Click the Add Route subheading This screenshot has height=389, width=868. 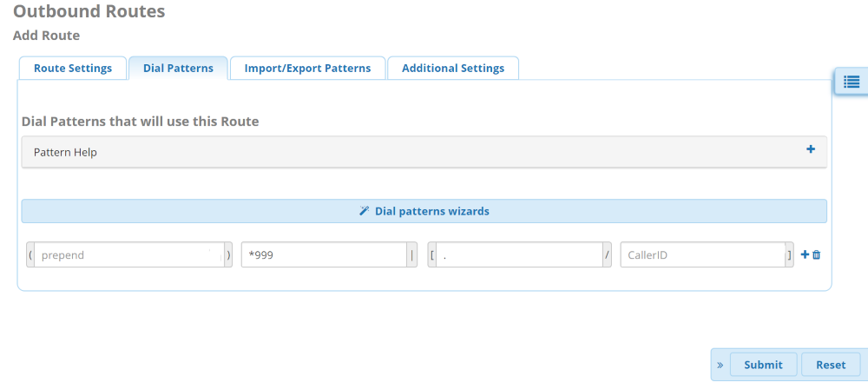coord(47,36)
